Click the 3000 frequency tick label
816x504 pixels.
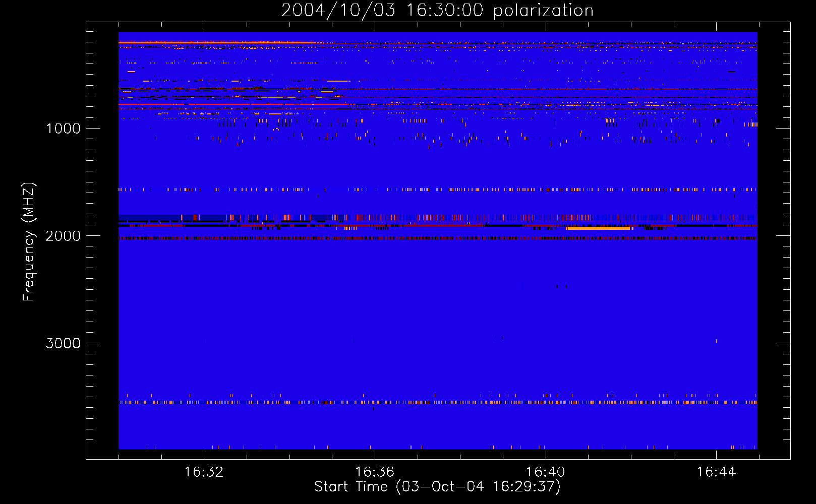[63, 343]
